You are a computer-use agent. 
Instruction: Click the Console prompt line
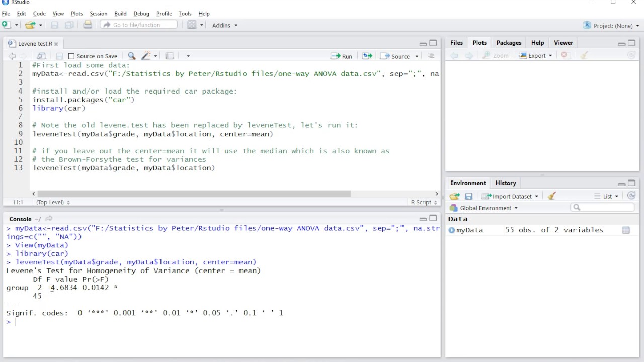tap(221, 322)
